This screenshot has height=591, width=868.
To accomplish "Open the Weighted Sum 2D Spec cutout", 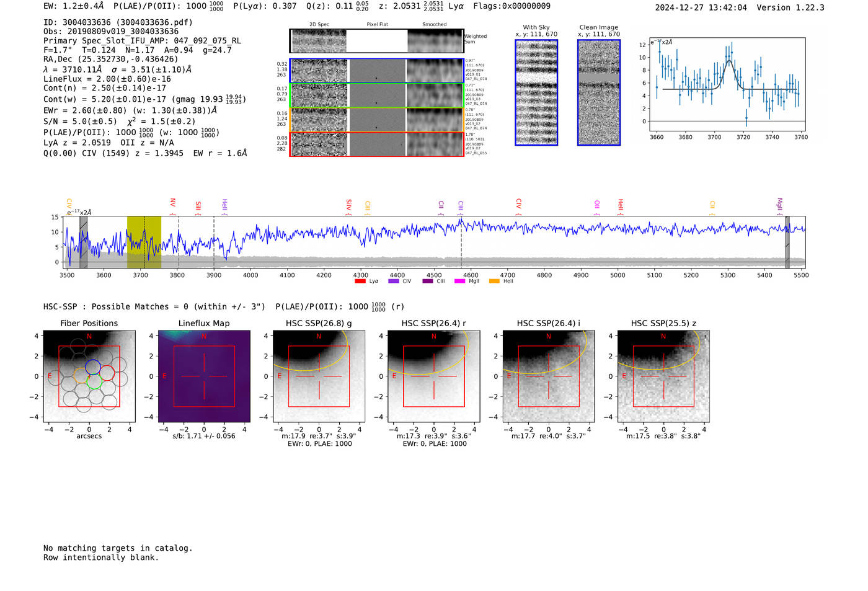I will [x=319, y=41].
